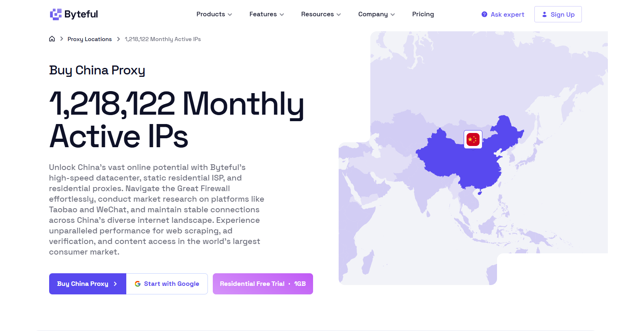644x331 pixels.
Task: Open Proxy Locations breadcrumb link
Action: click(90, 39)
